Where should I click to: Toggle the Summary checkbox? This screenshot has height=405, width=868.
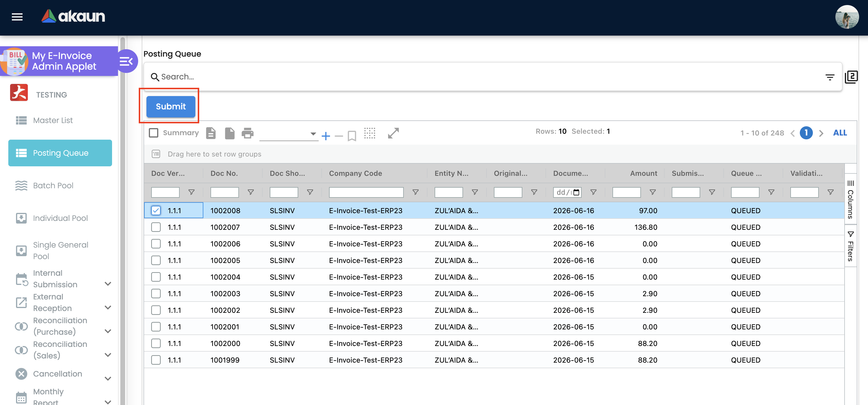154,133
